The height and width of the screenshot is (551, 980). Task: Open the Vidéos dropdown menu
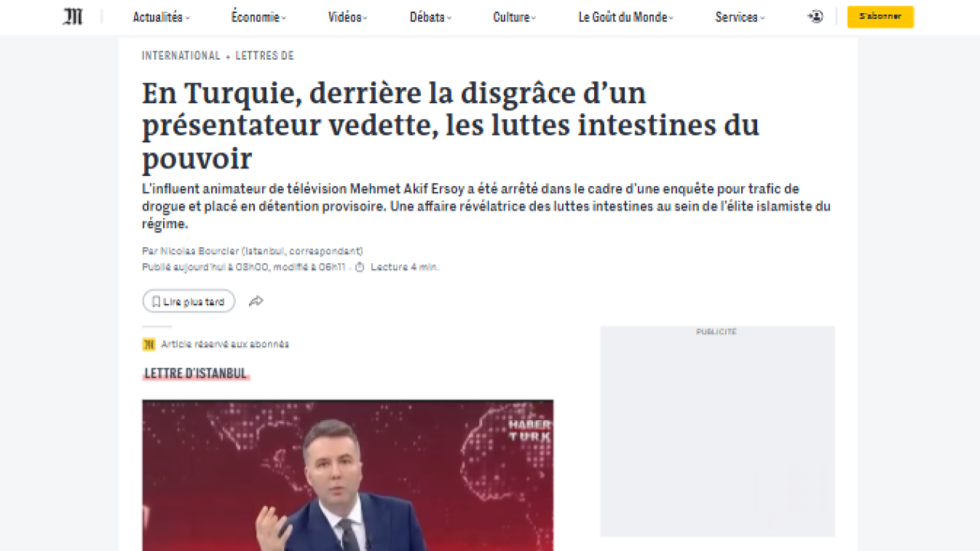click(348, 17)
